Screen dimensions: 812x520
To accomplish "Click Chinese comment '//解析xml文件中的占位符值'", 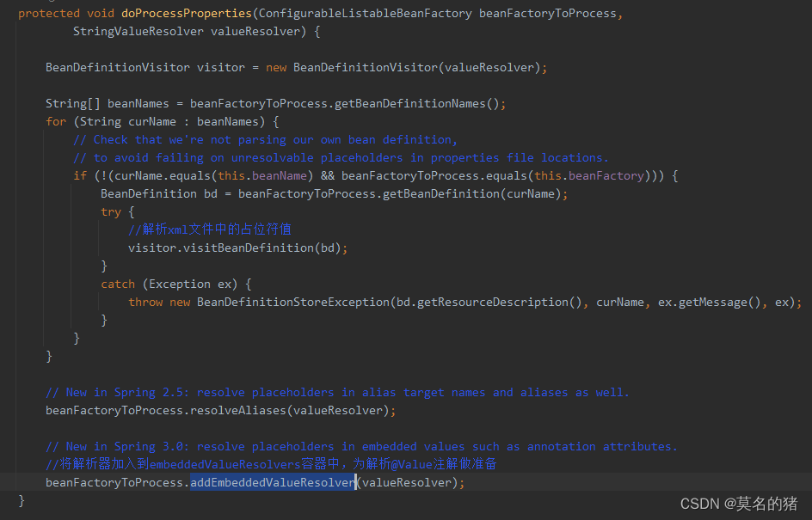I will (x=210, y=229).
